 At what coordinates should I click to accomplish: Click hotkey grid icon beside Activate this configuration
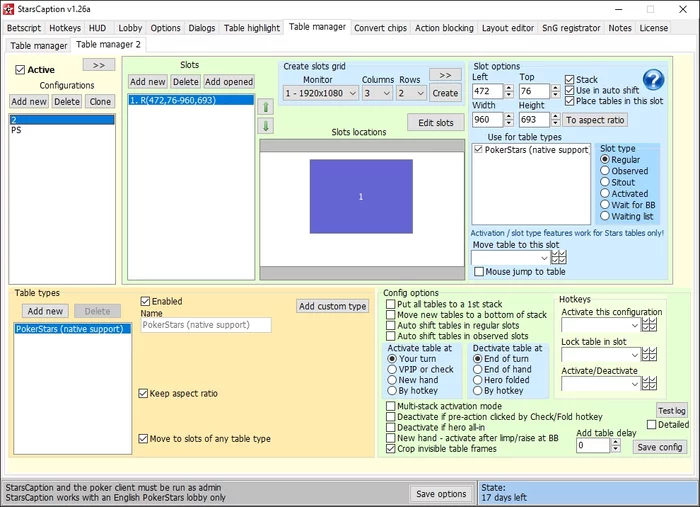click(649, 324)
